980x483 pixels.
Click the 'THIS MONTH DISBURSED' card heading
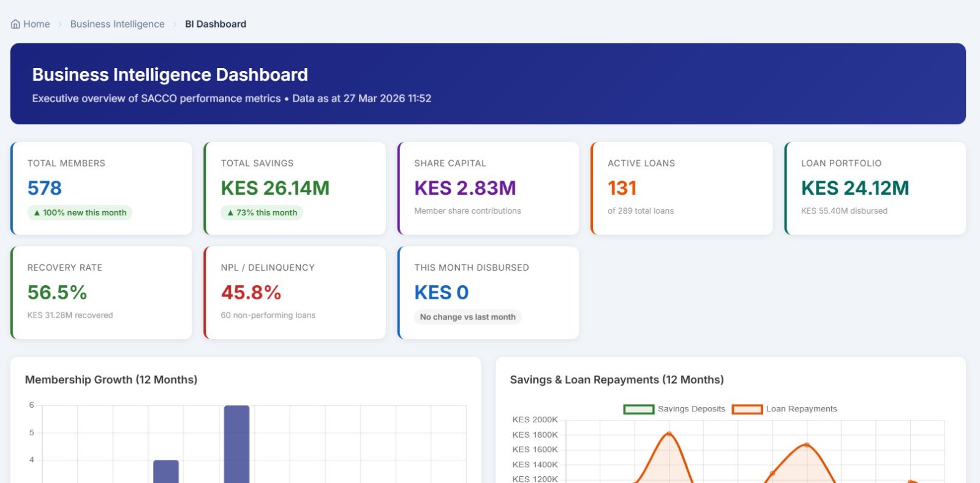pos(472,268)
